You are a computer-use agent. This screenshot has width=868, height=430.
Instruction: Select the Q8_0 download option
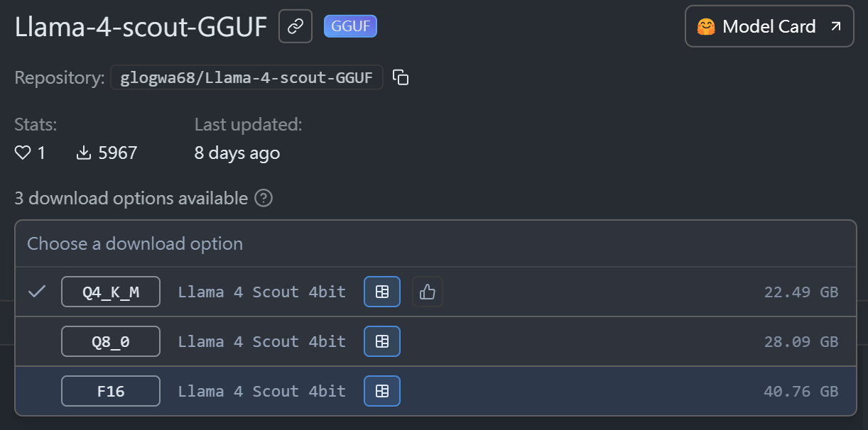[111, 341]
